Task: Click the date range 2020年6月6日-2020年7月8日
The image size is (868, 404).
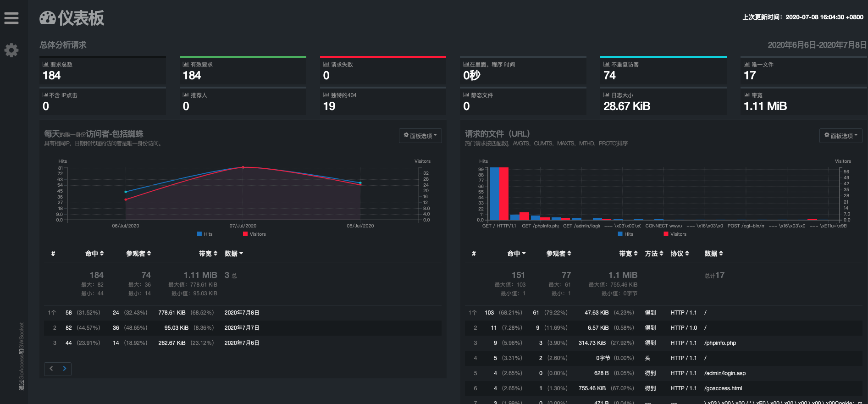Action: point(817,45)
